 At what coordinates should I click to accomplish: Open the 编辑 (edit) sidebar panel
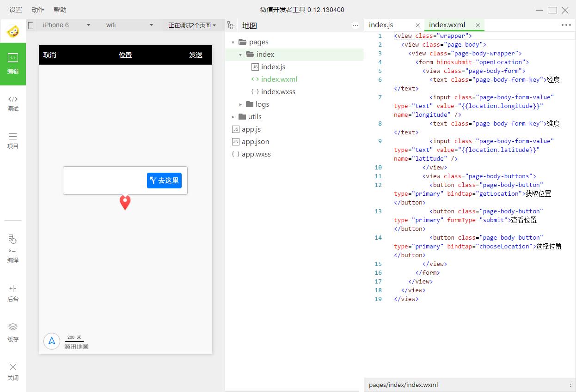[x=13, y=64]
